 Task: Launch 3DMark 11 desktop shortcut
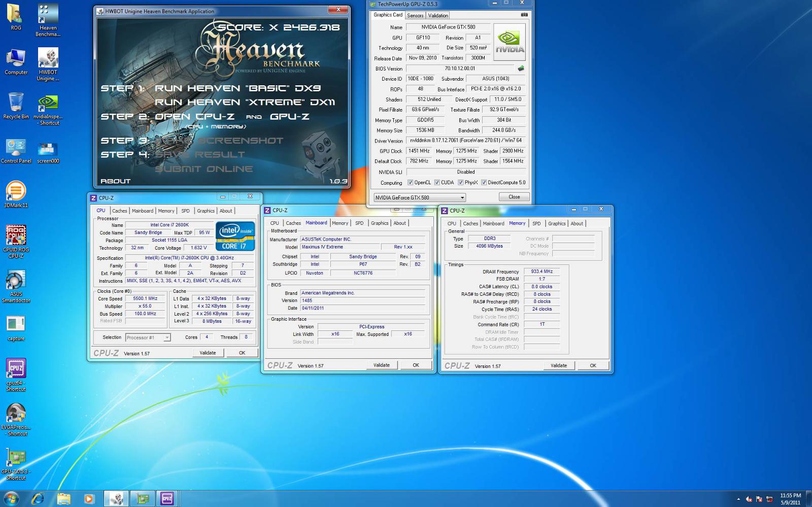point(16,195)
